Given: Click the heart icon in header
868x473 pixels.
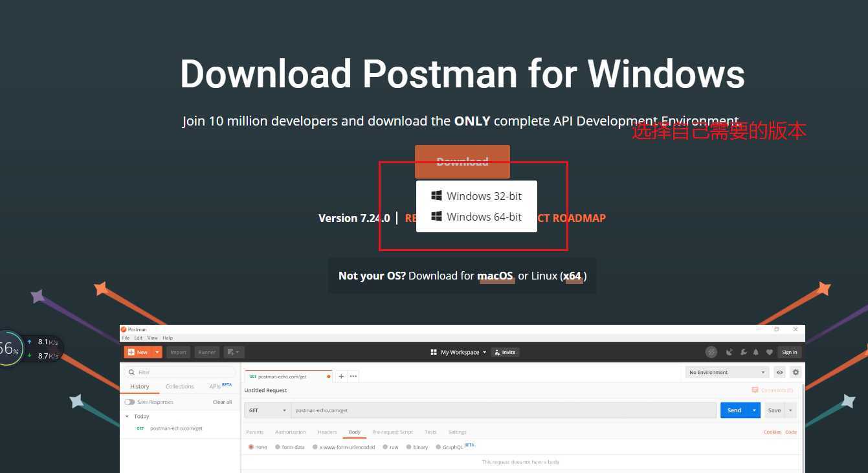Looking at the screenshot, I should [770, 352].
